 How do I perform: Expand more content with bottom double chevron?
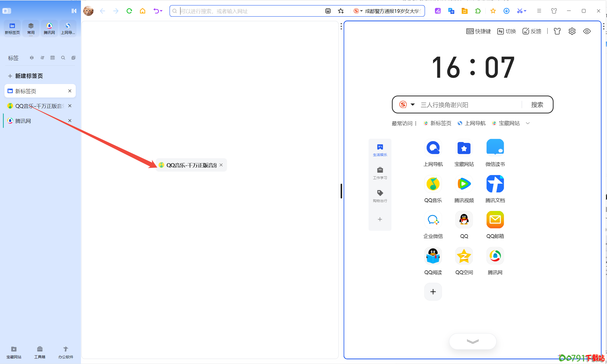tap(472, 341)
